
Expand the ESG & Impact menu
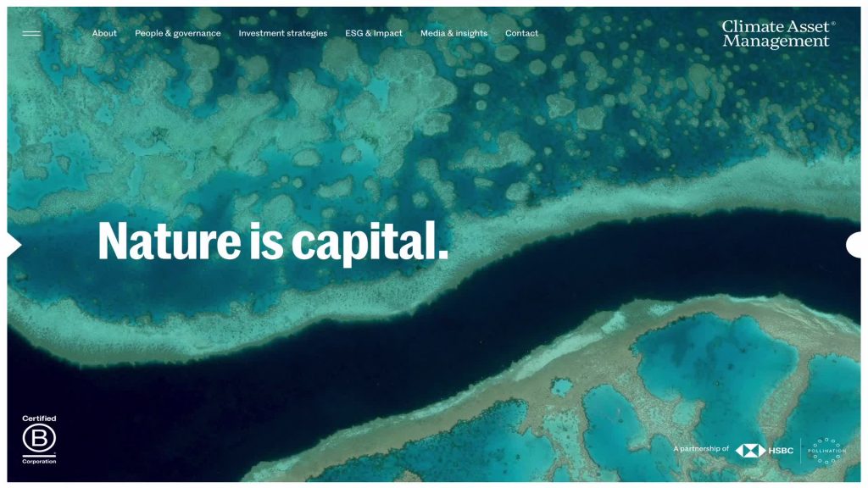tap(374, 33)
